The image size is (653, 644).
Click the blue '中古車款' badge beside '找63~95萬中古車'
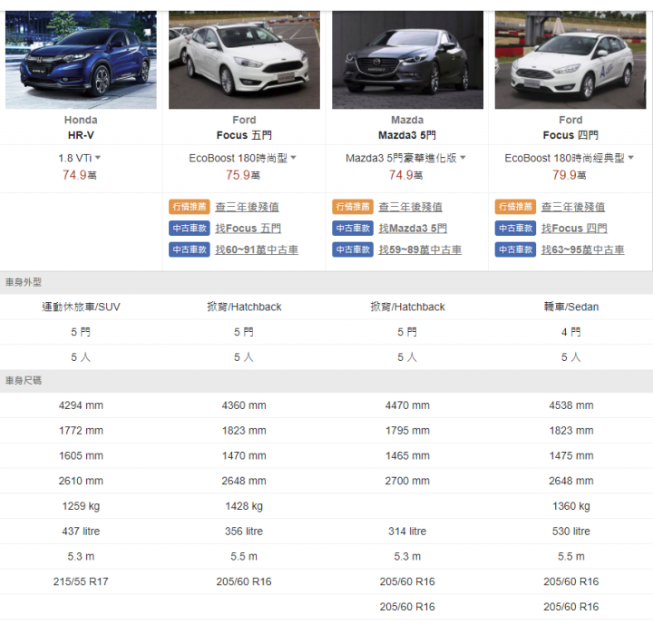(x=515, y=249)
